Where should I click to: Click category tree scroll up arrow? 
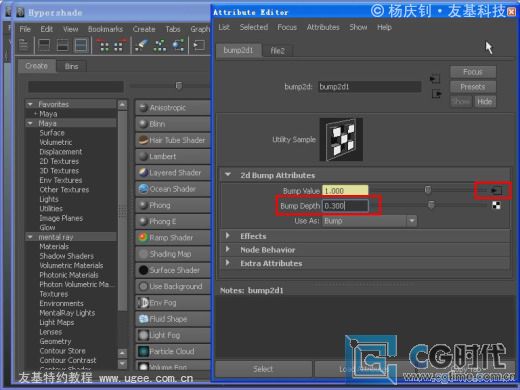pos(123,105)
